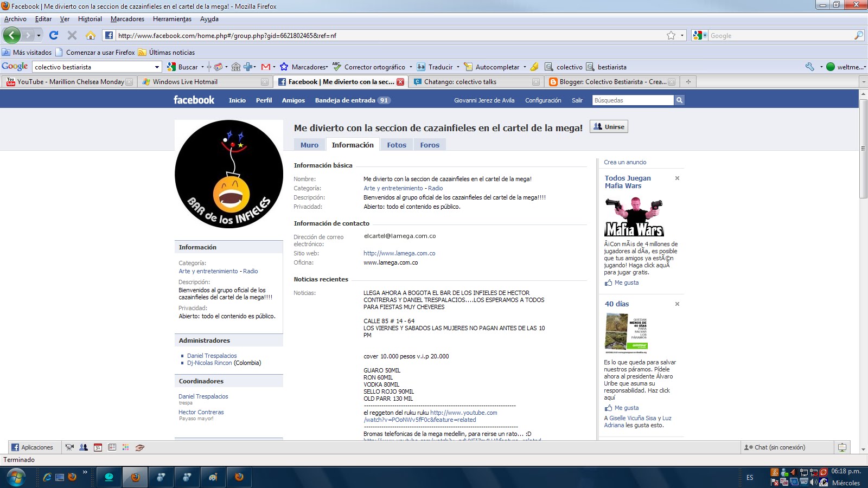
Task: Open Gmail icon in Google toolbar
Action: [x=266, y=67]
